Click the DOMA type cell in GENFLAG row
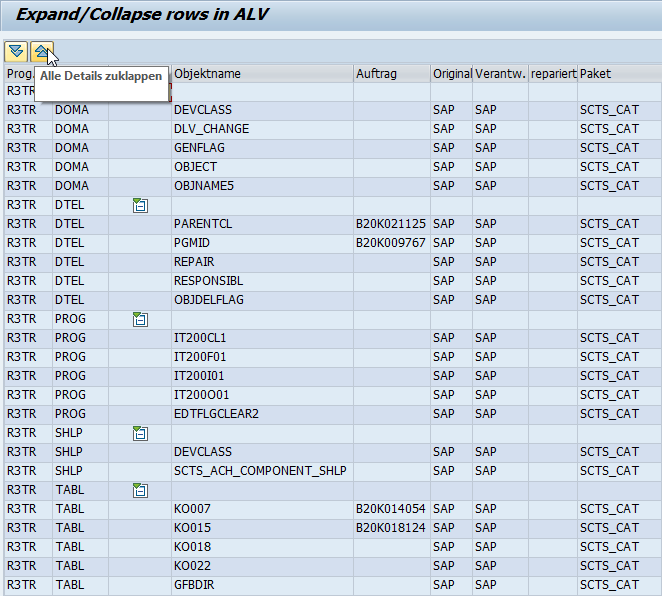 pyautogui.click(x=80, y=148)
